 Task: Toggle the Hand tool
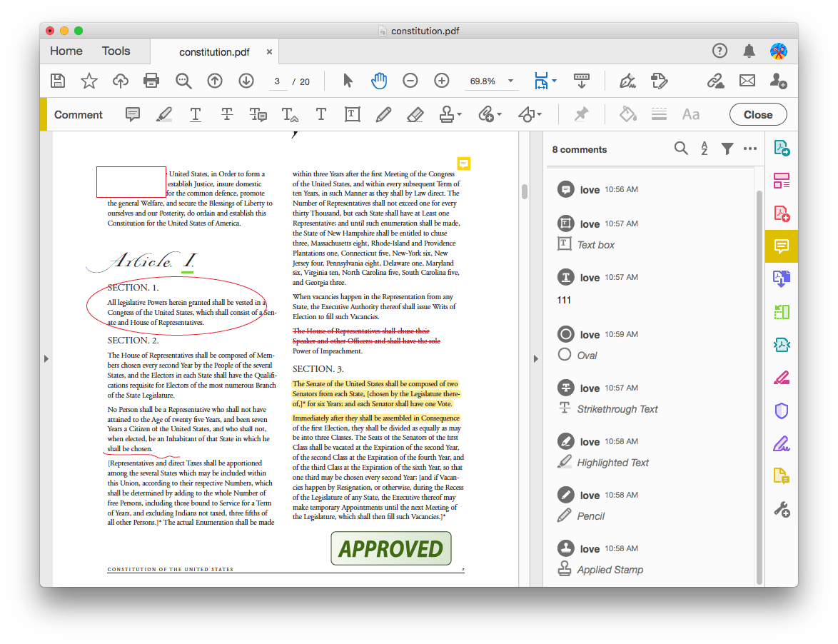(379, 80)
